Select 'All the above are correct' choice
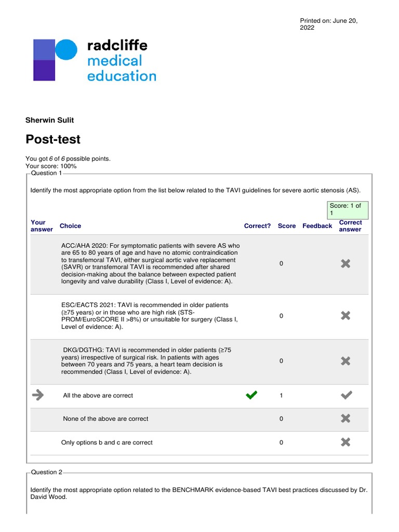This screenshot has width=399, height=532. point(98,396)
